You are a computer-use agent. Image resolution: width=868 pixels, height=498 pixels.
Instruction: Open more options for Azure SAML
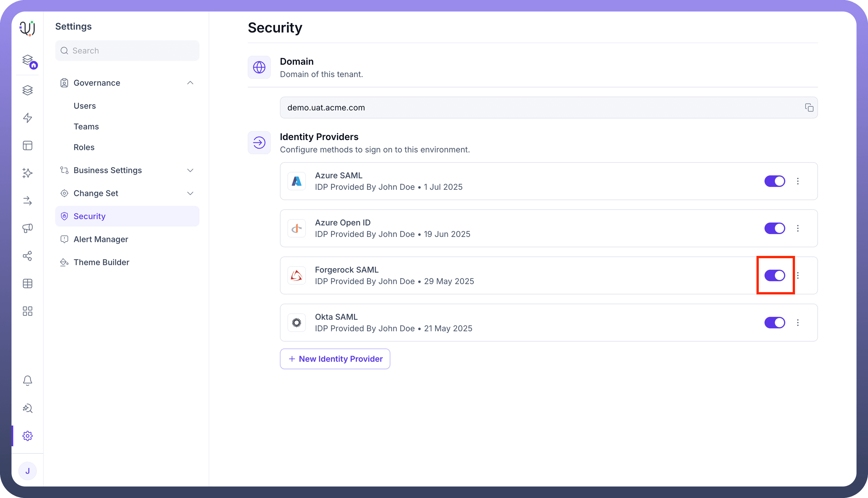pyautogui.click(x=798, y=181)
